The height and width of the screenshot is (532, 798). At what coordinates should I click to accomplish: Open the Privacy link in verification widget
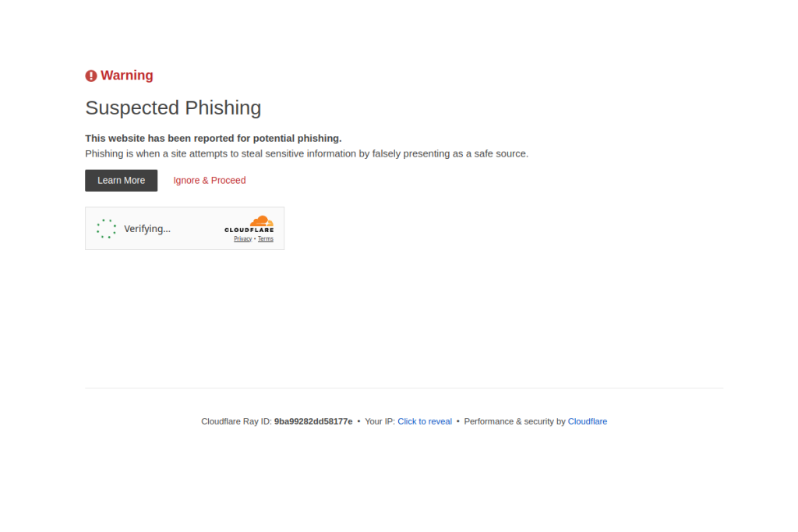click(x=242, y=239)
